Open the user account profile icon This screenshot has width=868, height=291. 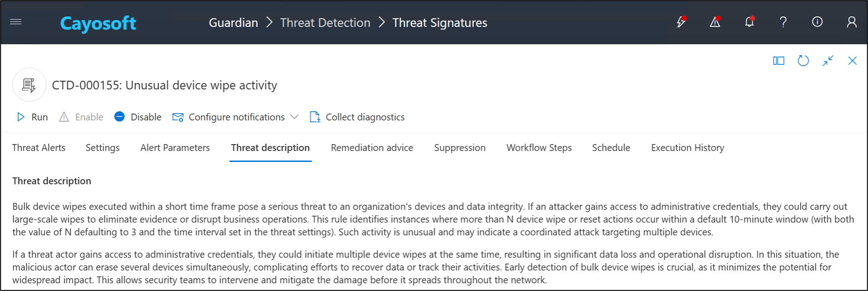click(852, 22)
